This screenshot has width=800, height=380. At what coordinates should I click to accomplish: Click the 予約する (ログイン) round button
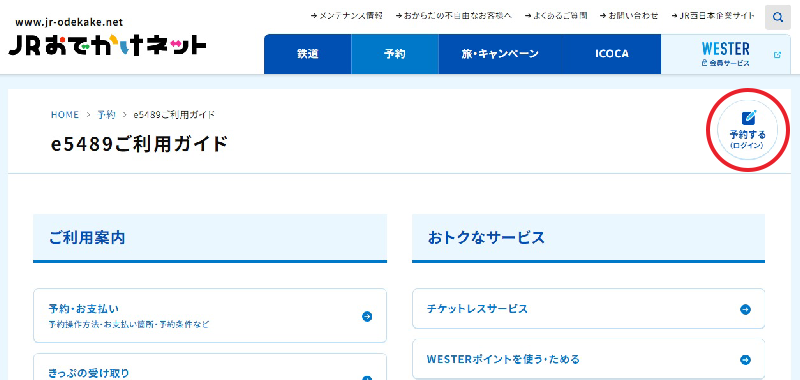click(x=747, y=131)
